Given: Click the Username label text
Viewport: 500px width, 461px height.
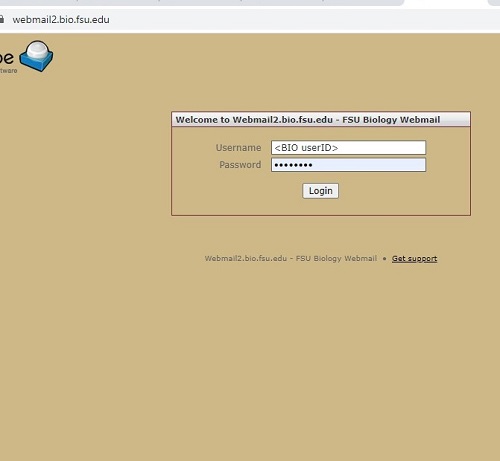Looking at the screenshot, I should (x=238, y=148).
